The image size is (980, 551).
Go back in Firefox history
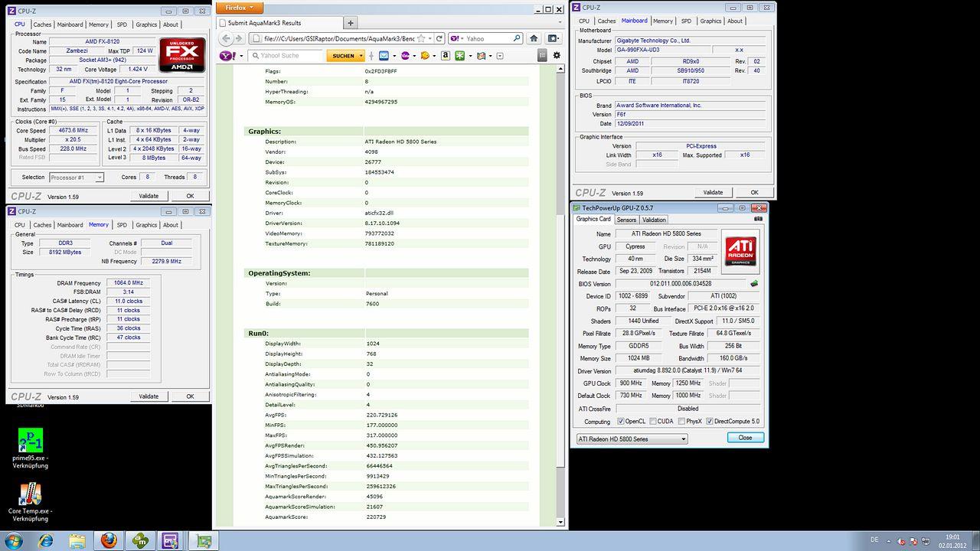tap(227, 38)
